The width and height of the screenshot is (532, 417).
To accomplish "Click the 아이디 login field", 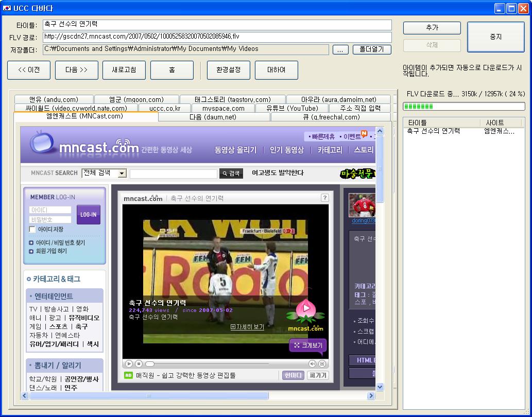I will 50,210.
